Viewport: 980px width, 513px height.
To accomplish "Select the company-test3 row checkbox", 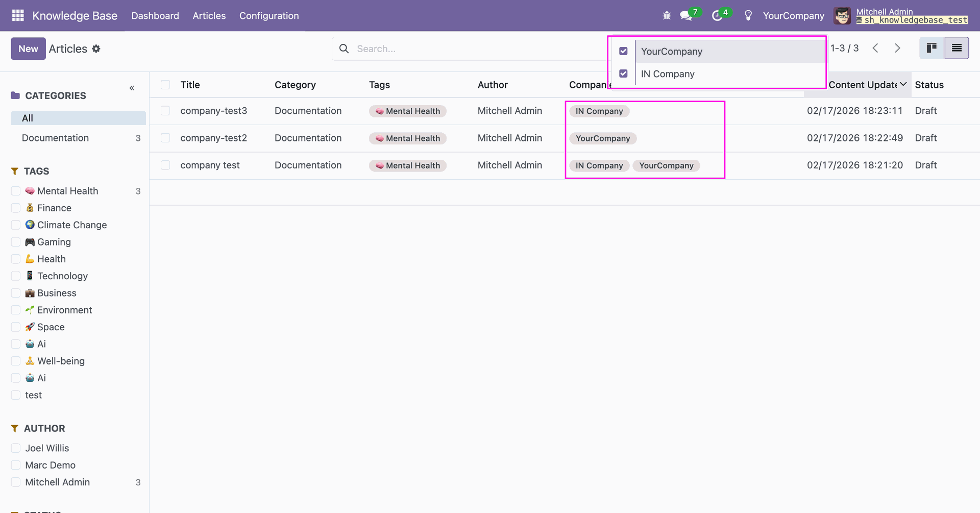I will (165, 111).
